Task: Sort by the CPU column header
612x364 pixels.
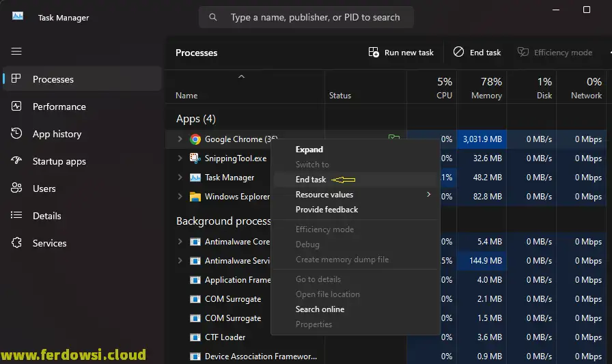Action: (432, 87)
